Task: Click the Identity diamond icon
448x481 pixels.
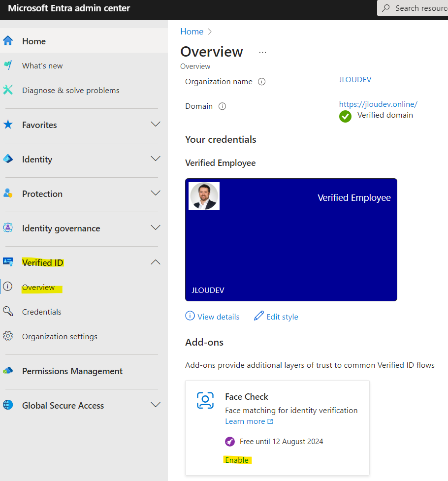Action: (x=8, y=159)
